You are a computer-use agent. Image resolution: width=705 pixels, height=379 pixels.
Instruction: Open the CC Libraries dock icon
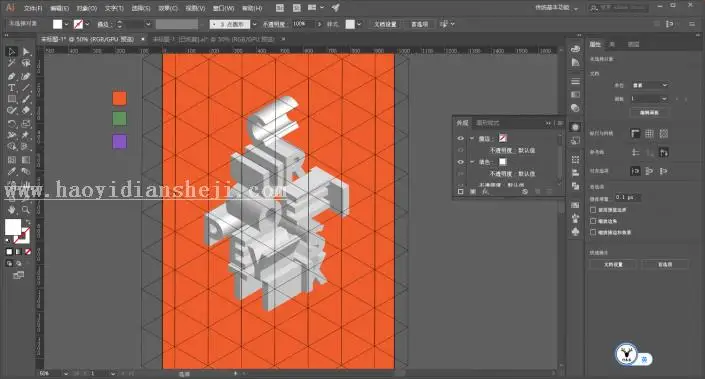click(x=576, y=49)
